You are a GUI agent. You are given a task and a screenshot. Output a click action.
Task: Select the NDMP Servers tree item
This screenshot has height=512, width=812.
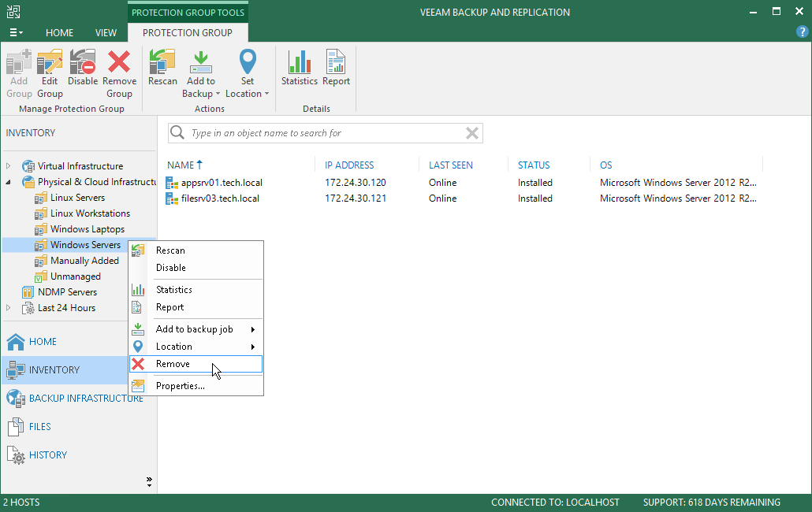(x=67, y=292)
